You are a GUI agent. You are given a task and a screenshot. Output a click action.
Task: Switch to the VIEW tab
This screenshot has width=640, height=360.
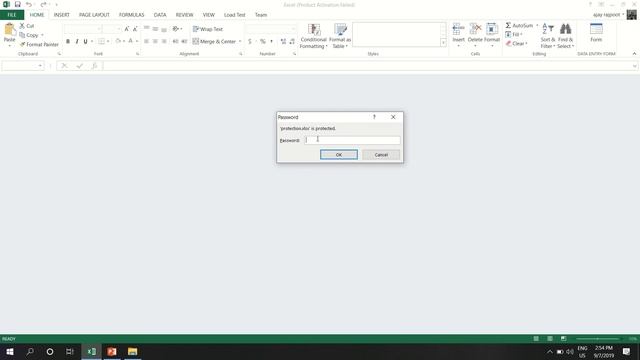pos(209,15)
